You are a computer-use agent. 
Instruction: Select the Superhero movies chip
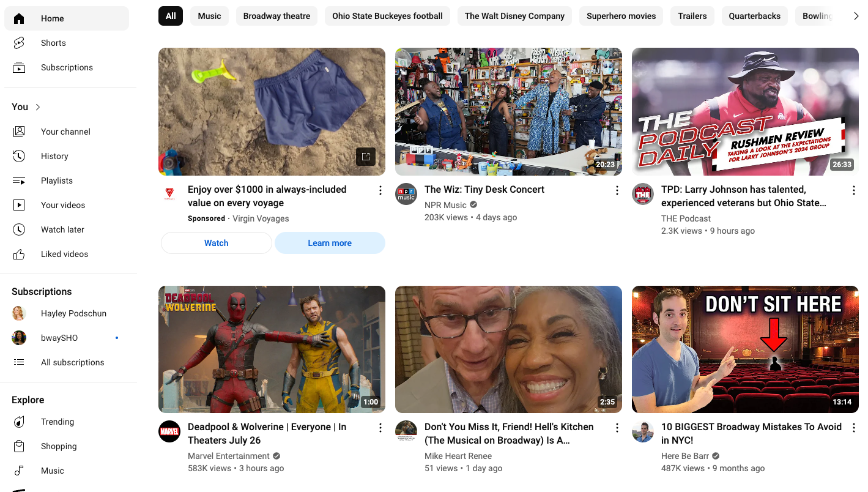[621, 16]
